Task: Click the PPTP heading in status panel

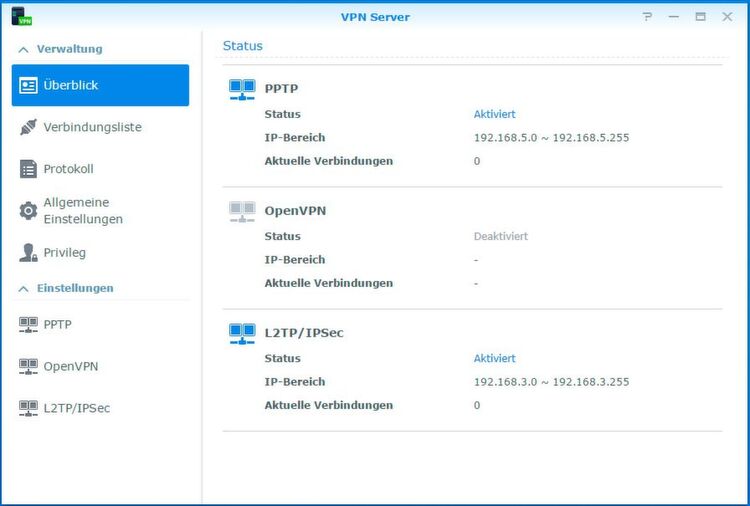Action: (x=281, y=88)
